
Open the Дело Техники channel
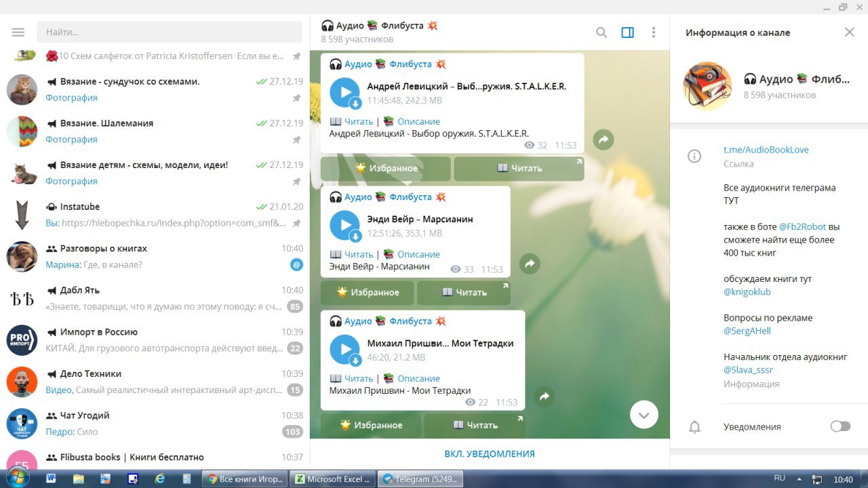click(155, 382)
